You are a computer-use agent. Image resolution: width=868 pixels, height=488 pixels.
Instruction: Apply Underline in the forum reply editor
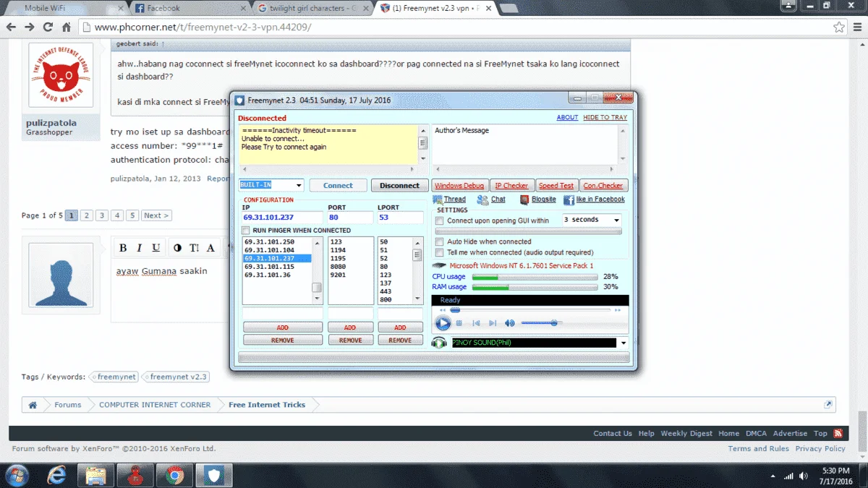click(x=156, y=248)
